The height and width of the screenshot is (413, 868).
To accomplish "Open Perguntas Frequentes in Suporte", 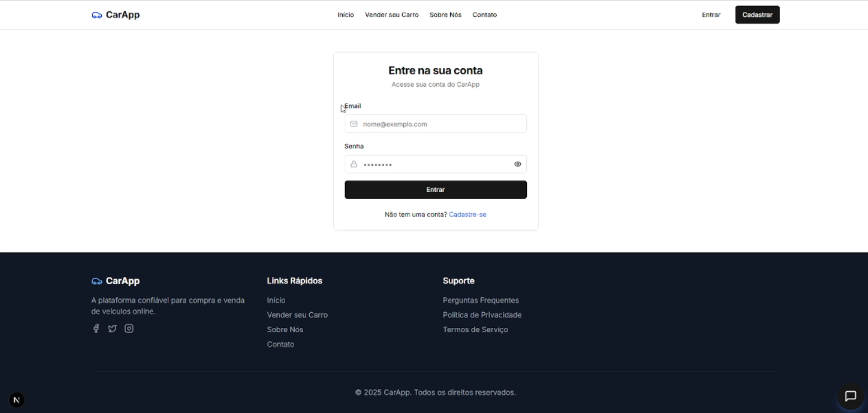I will 481,301.
